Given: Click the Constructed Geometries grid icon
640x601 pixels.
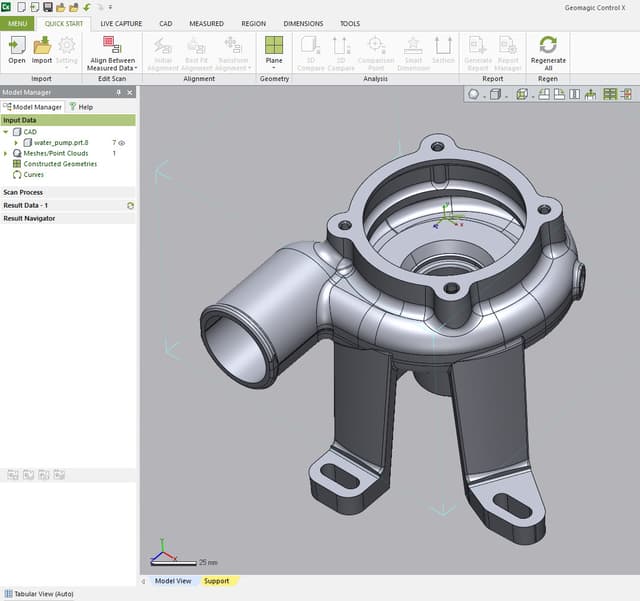Looking at the screenshot, I should click(17, 164).
